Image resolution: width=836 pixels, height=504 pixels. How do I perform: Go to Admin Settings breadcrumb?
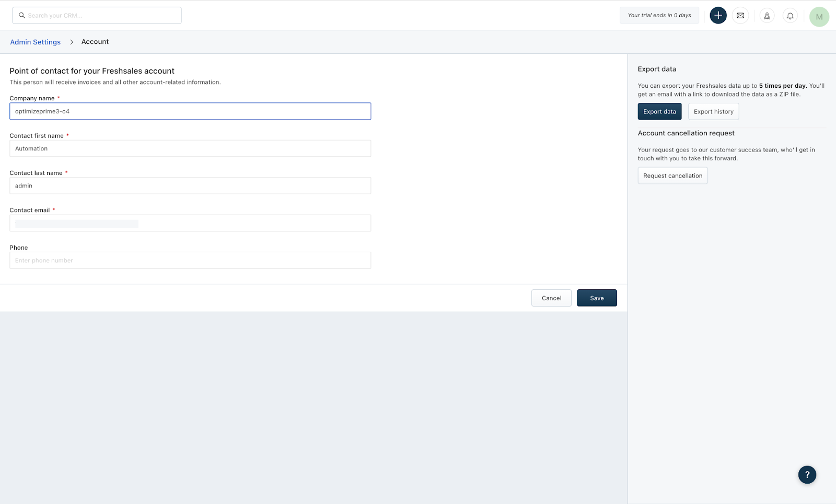(x=36, y=42)
